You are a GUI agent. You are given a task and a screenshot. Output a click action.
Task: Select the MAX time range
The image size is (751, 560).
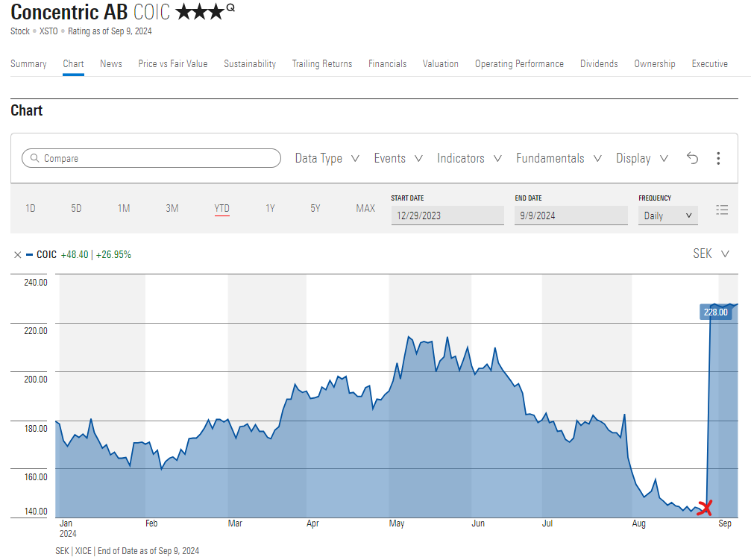(365, 208)
